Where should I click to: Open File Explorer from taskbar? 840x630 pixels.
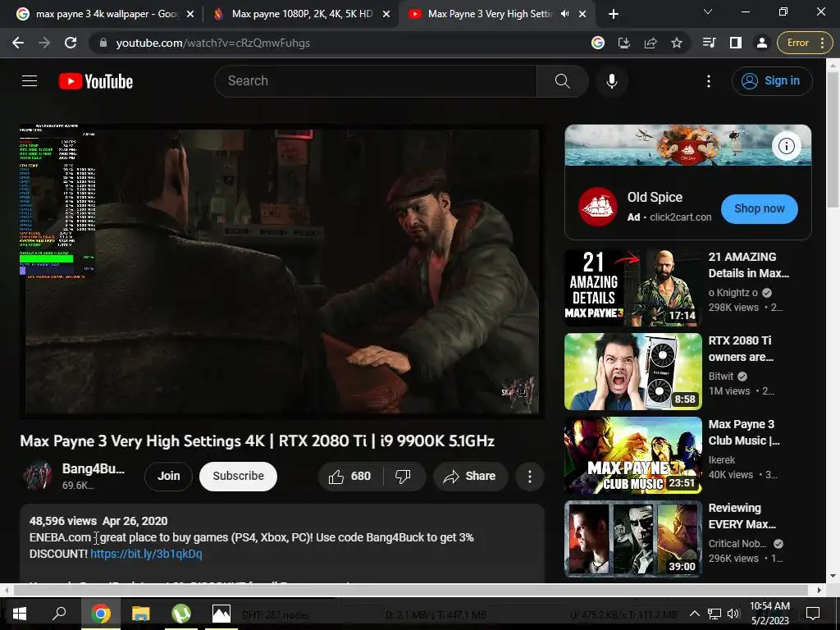(x=140, y=614)
